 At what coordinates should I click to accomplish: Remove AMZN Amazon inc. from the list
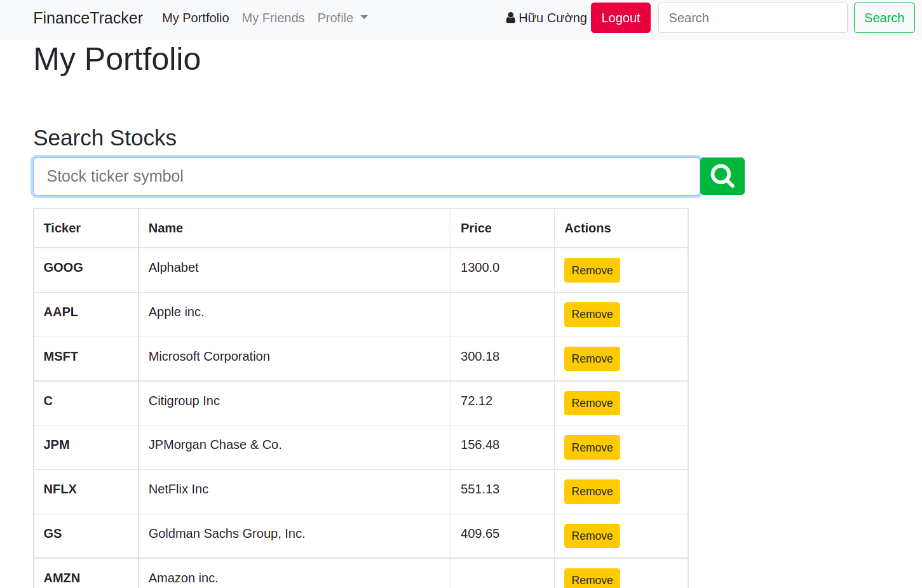pyautogui.click(x=592, y=578)
